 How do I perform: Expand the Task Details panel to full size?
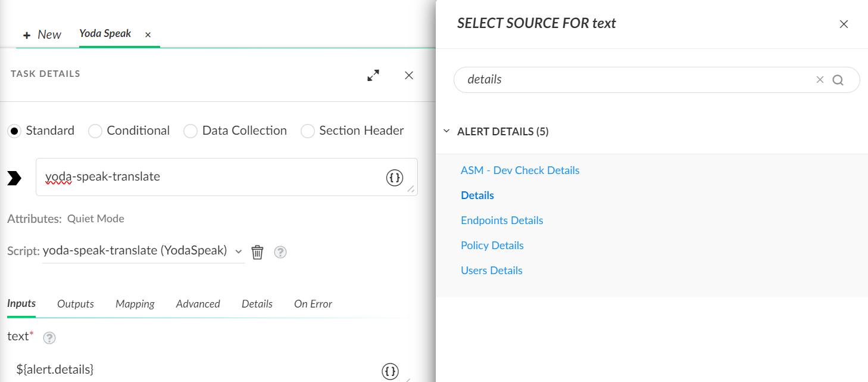point(373,76)
